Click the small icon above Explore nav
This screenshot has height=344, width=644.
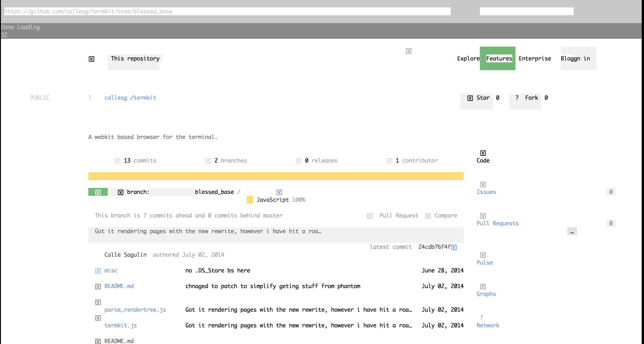coord(408,51)
